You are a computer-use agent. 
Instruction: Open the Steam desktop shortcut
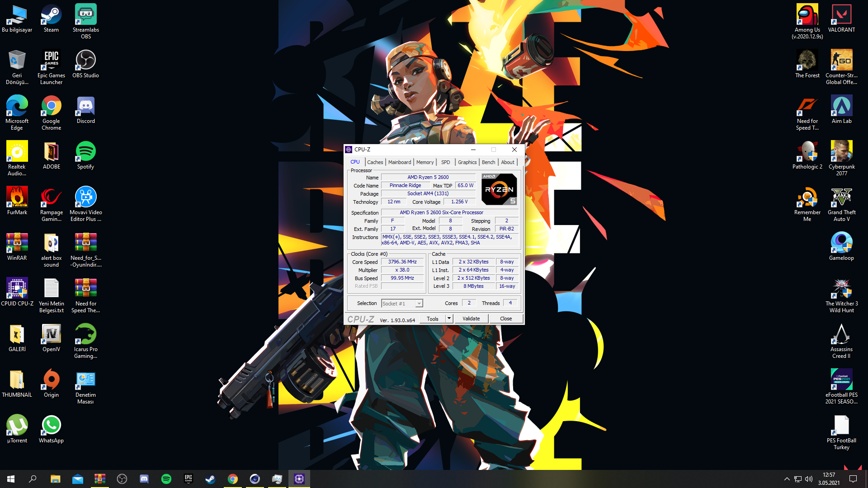[51, 19]
